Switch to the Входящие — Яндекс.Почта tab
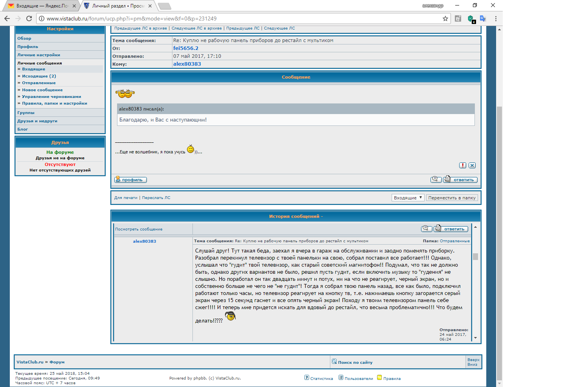The image size is (588, 387). click(x=42, y=6)
